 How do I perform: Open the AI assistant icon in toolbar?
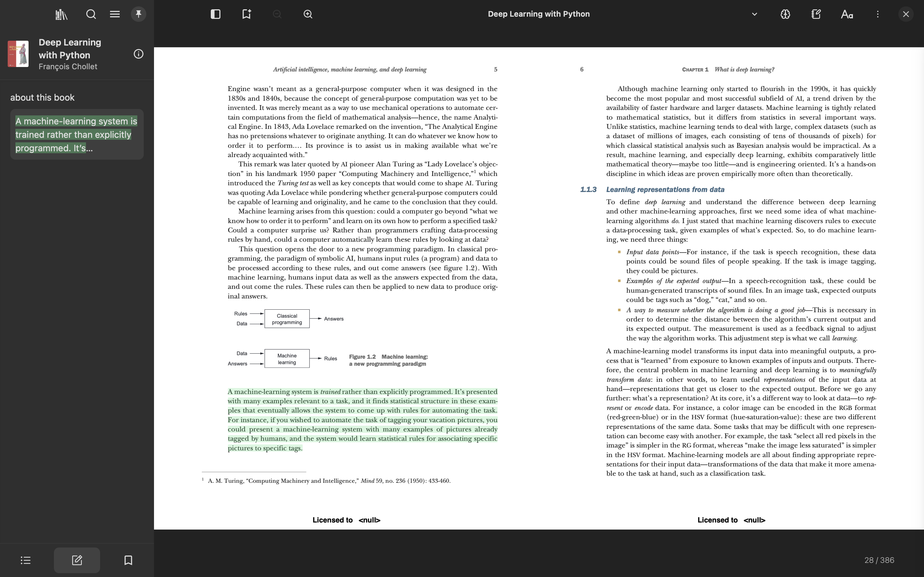[x=785, y=14]
